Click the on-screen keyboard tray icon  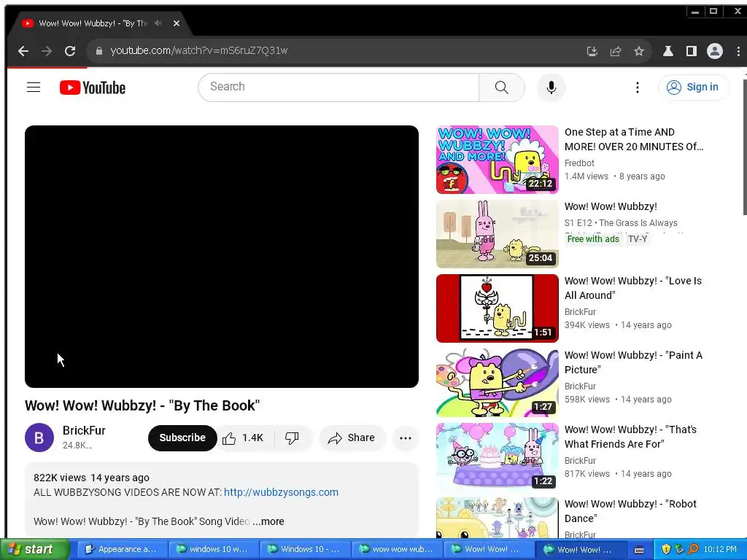coord(639,550)
